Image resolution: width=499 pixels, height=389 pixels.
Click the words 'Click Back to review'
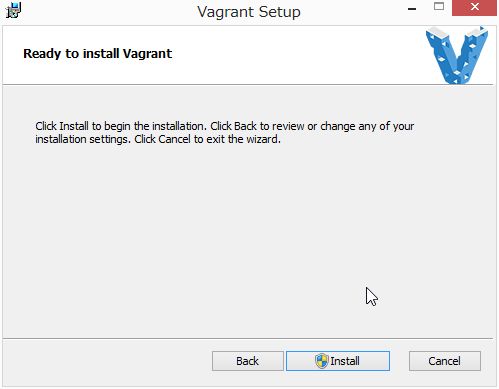pos(257,126)
